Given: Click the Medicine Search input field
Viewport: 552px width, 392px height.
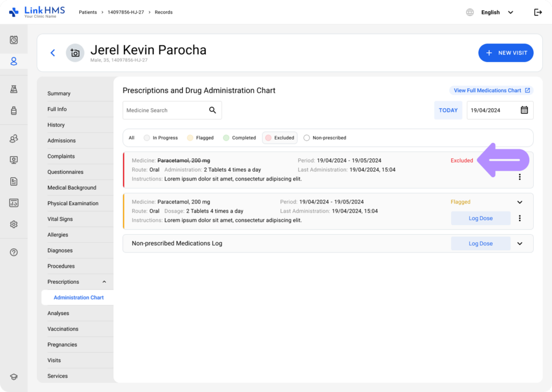Looking at the screenshot, I should [164, 110].
